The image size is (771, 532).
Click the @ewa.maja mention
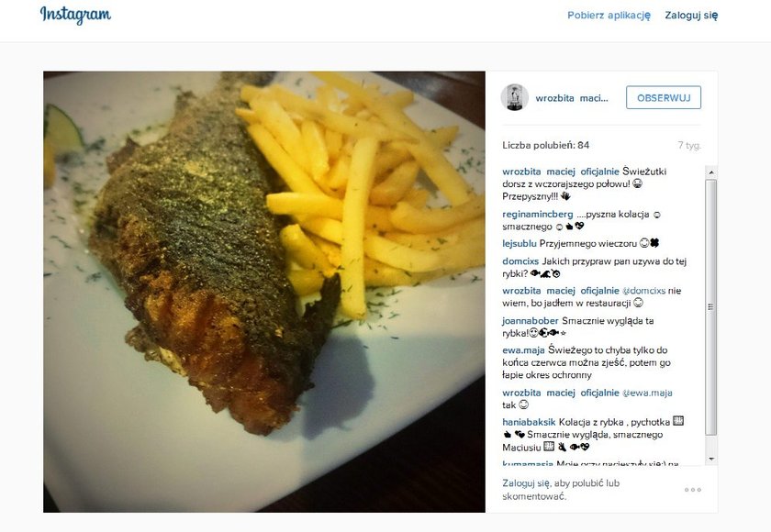tap(647, 393)
